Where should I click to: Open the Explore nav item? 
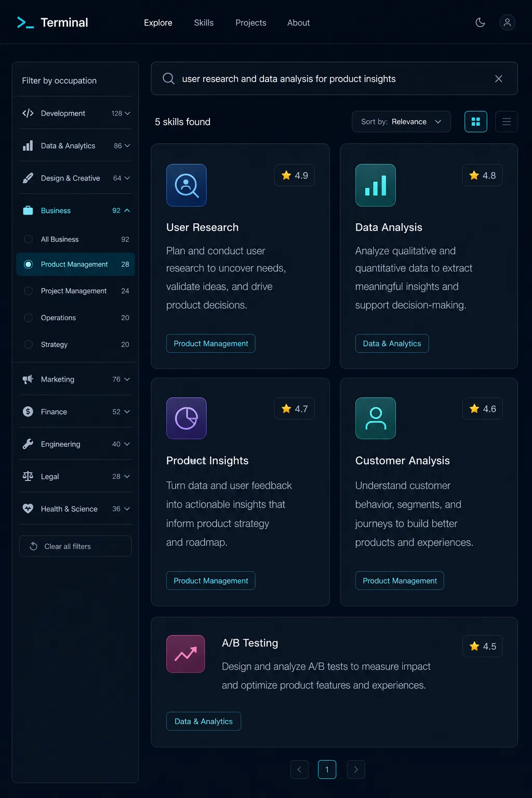tap(158, 23)
